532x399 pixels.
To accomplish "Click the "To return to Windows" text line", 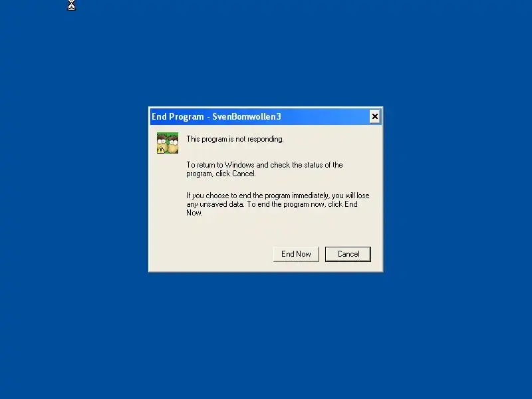I will tap(264, 165).
